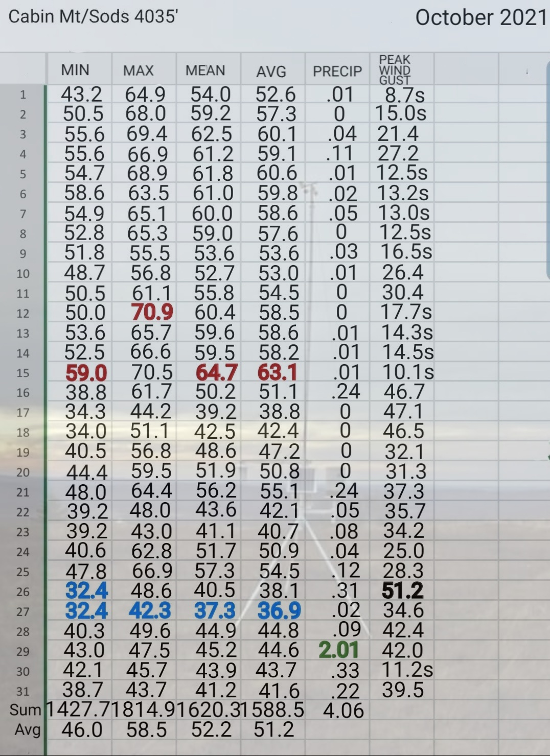Select the MIN column header

click(x=75, y=70)
